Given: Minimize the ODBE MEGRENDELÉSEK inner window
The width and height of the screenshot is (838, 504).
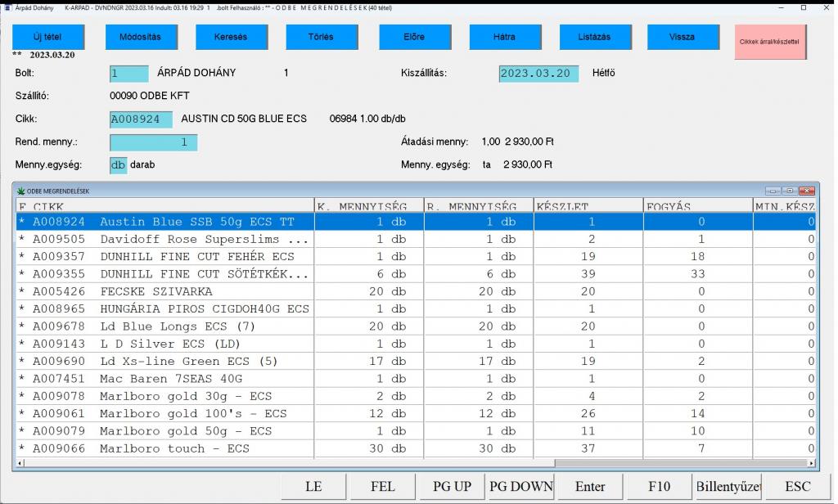Looking at the screenshot, I should [x=774, y=191].
